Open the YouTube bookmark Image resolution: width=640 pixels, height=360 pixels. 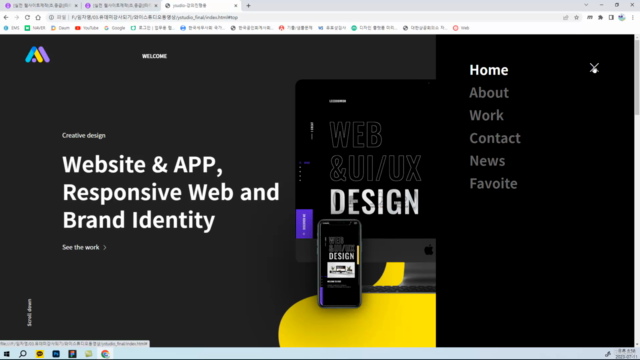pyautogui.click(x=87, y=28)
